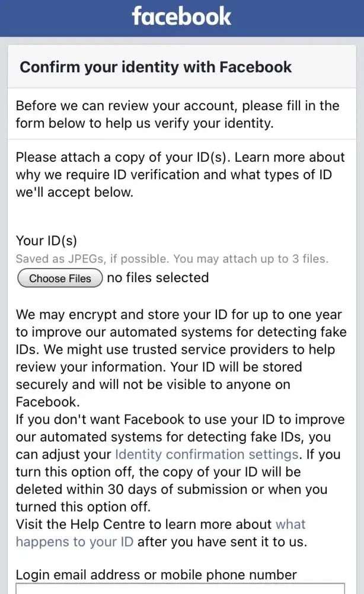Click the rounded Choose Files upload control
364x594 pixels.
pos(59,278)
